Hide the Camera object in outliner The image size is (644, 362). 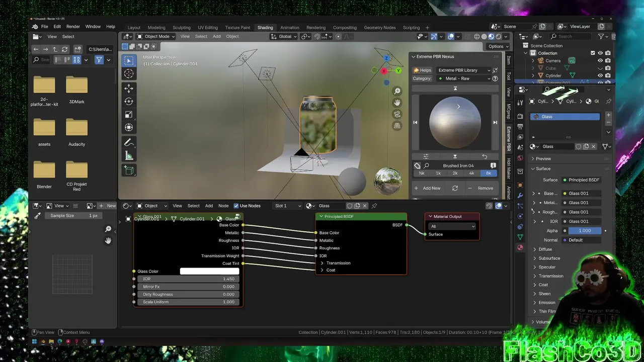click(x=600, y=60)
